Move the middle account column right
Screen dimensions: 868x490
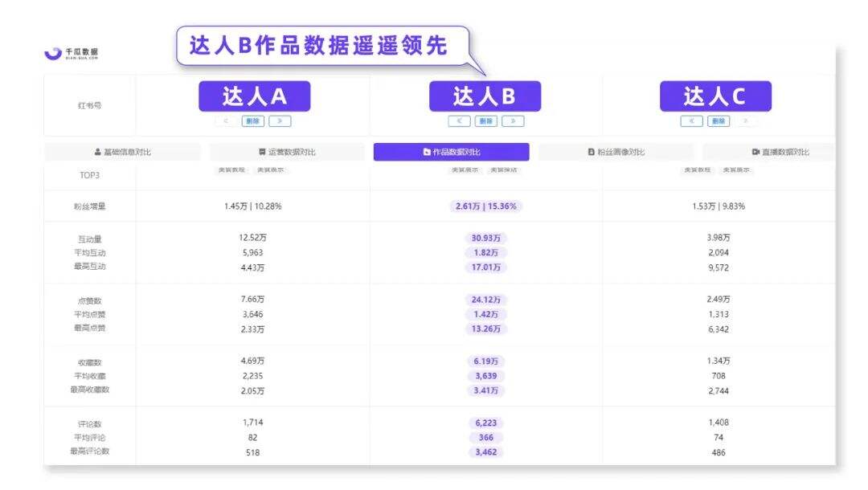click(513, 121)
